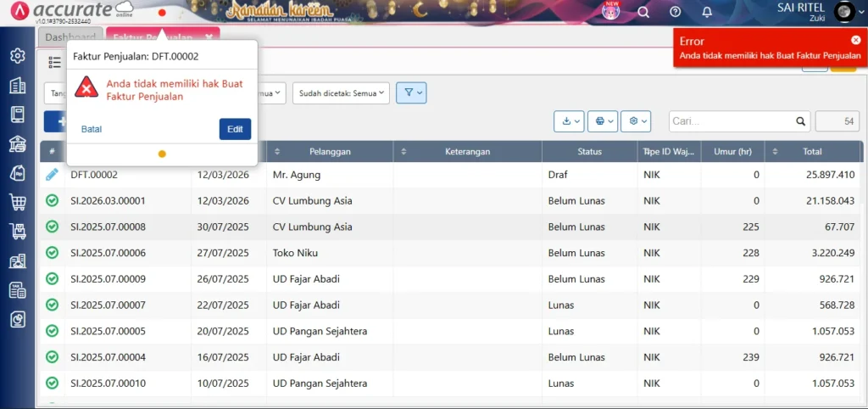Open the Inventory trolley icon
The image size is (868, 409).
(18, 231)
